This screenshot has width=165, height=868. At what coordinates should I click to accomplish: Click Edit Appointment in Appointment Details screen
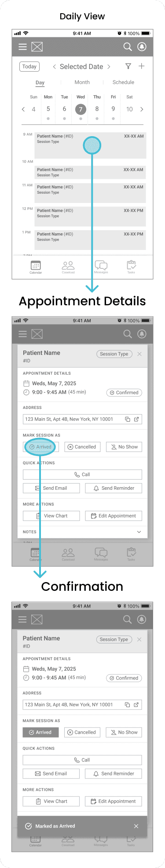click(x=114, y=516)
